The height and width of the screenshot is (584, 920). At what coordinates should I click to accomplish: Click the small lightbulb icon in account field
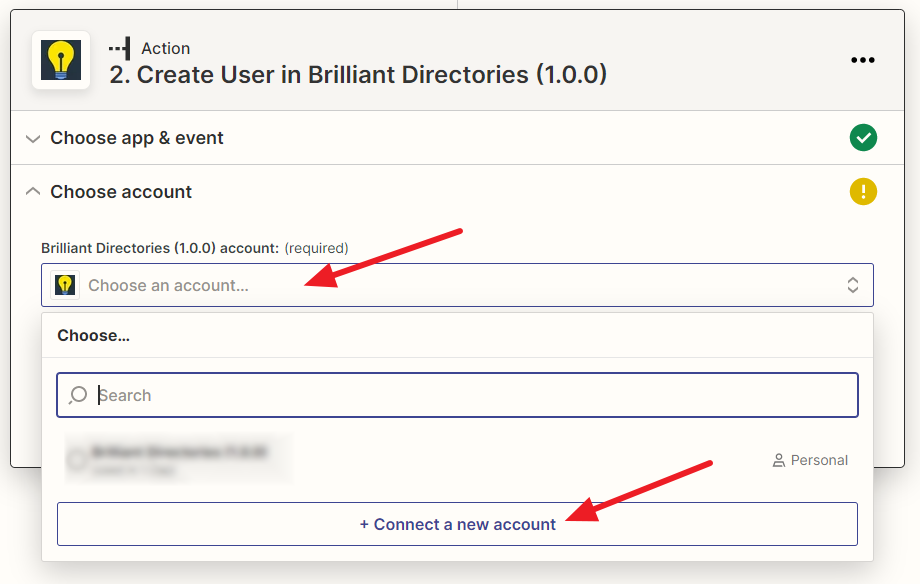click(65, 285)
